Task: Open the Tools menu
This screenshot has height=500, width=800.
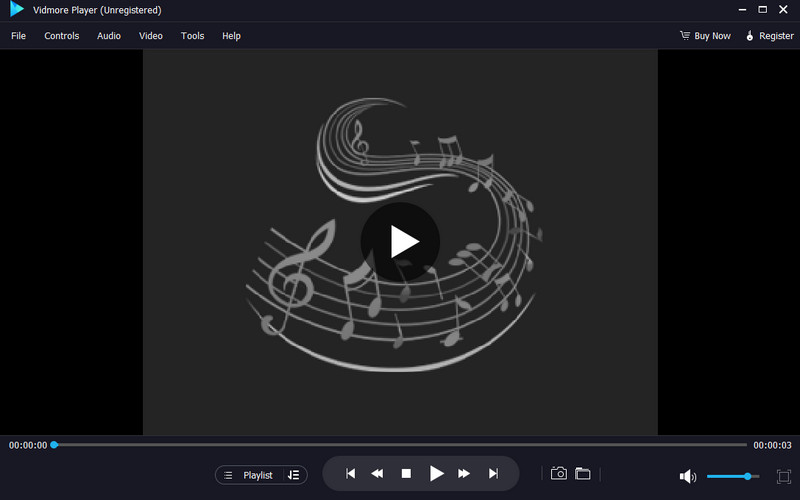Action: (x=192, y=36)
